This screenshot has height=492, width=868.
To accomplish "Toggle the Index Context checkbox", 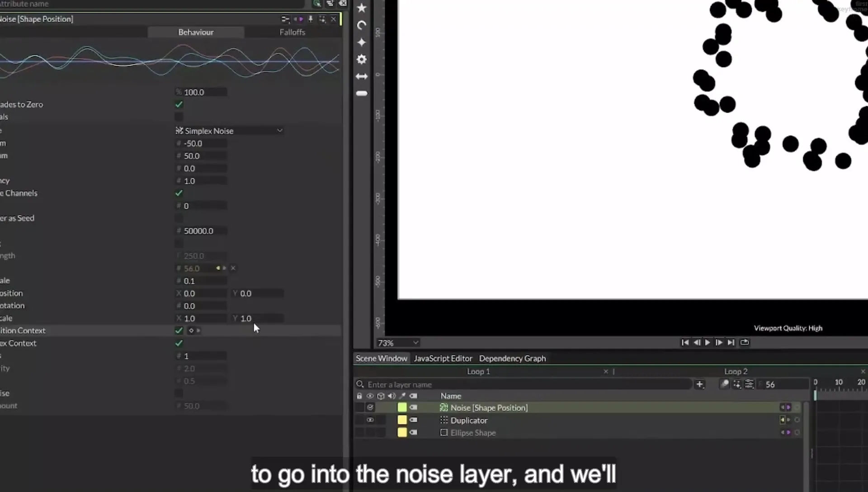I will pos(179,343).
